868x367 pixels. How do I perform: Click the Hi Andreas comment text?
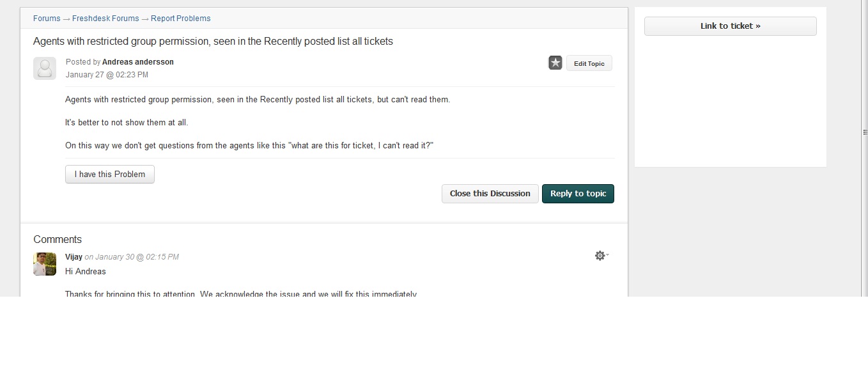(86, 272)
